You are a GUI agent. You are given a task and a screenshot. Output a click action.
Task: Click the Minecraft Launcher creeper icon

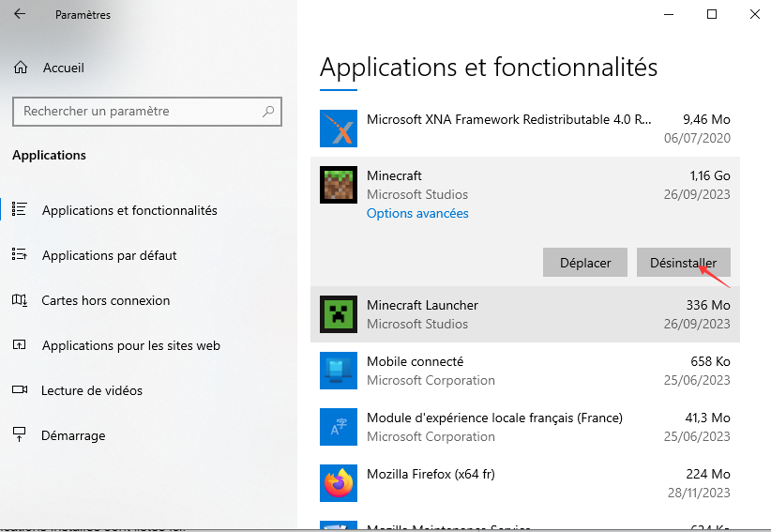click(339, 314)
